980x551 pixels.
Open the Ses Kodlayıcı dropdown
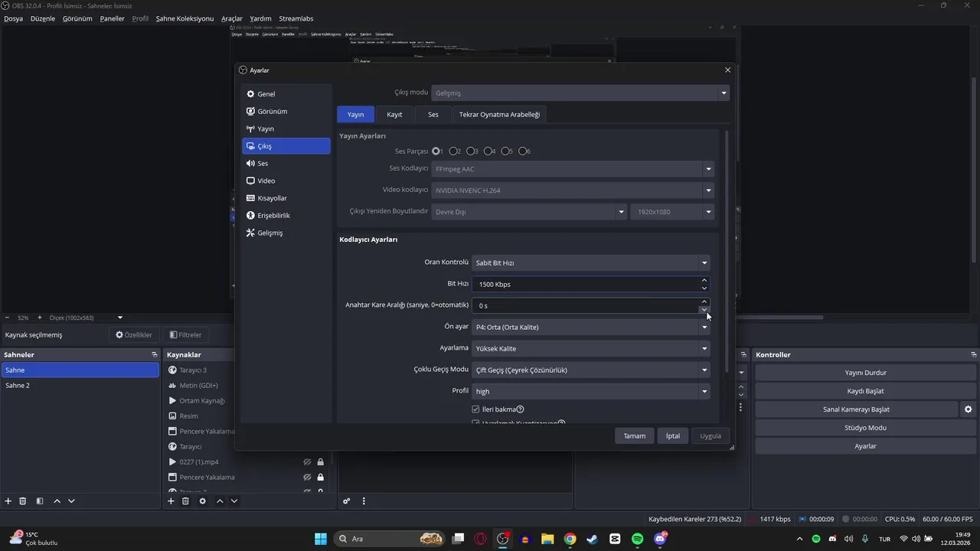[x=573, y=169]
